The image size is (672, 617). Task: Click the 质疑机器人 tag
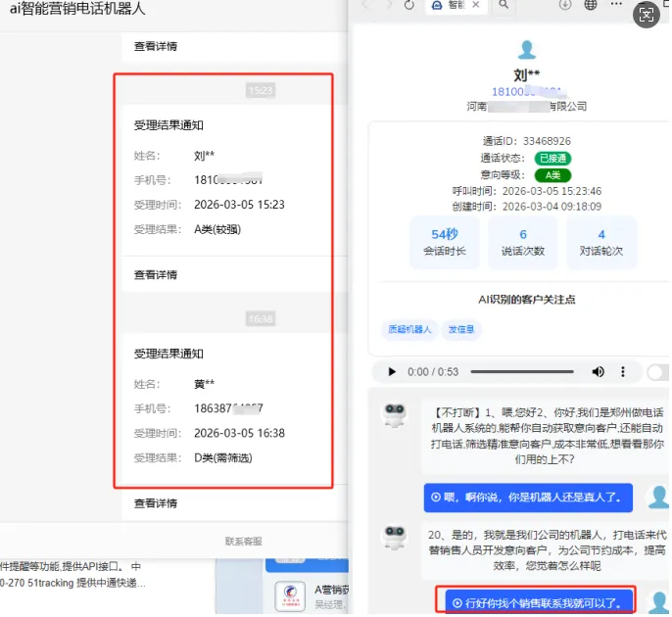pos(409,329)
